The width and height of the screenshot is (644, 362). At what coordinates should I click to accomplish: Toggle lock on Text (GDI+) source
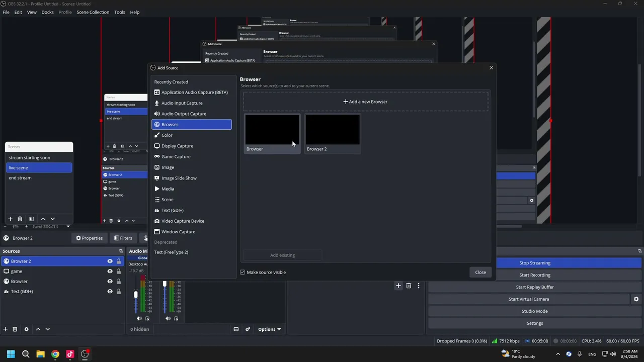[119, 292]
